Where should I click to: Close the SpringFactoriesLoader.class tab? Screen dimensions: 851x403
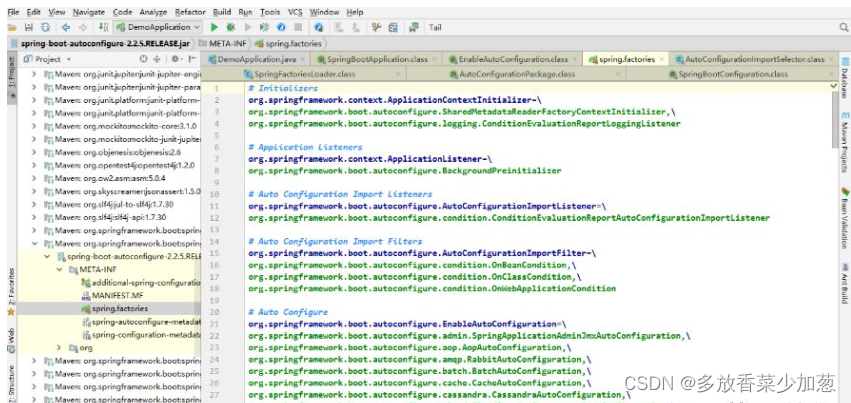[398, 74]
